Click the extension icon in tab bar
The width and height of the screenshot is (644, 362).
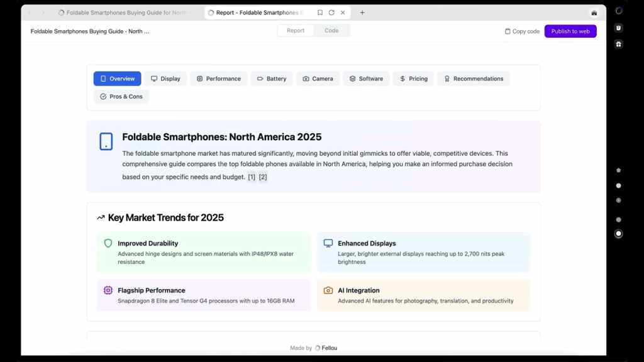pos(594,13)
